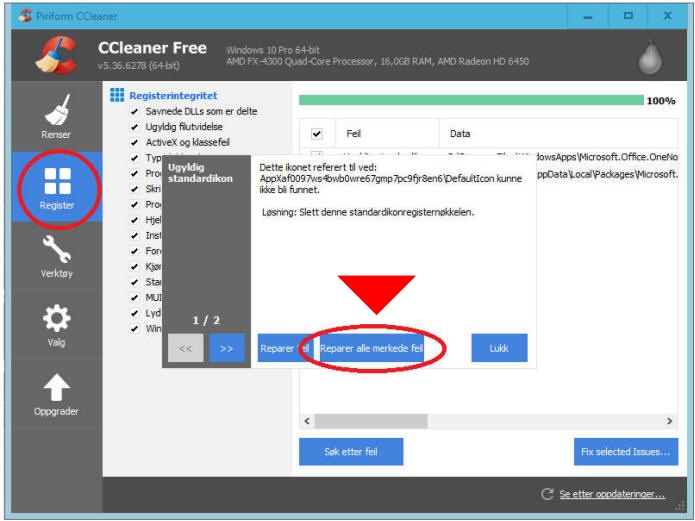Open the Register section in sidebar
Image resolution: width=695 pixels, height=521 pixels.
coord(57,187)
